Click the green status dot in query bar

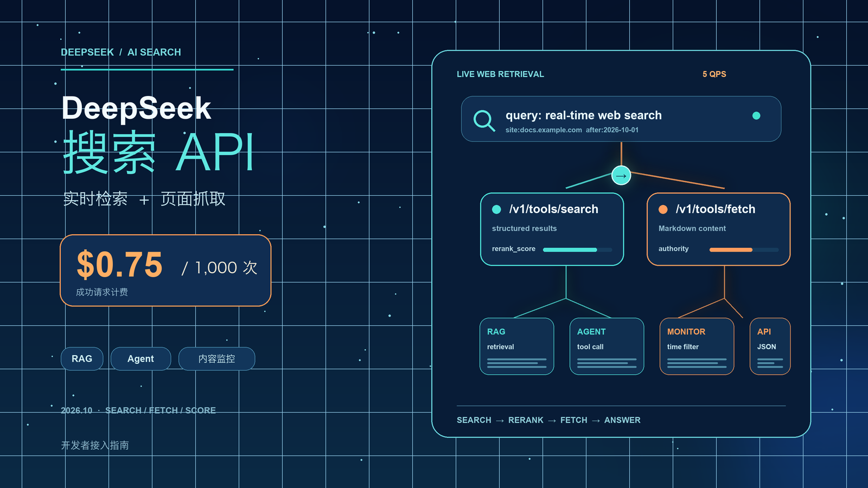coord(756,115)
